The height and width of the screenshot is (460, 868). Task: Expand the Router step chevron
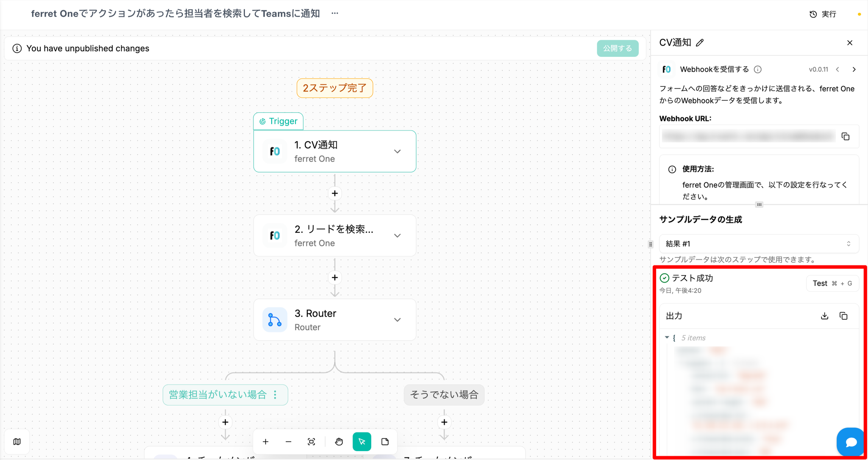(397, 320)
